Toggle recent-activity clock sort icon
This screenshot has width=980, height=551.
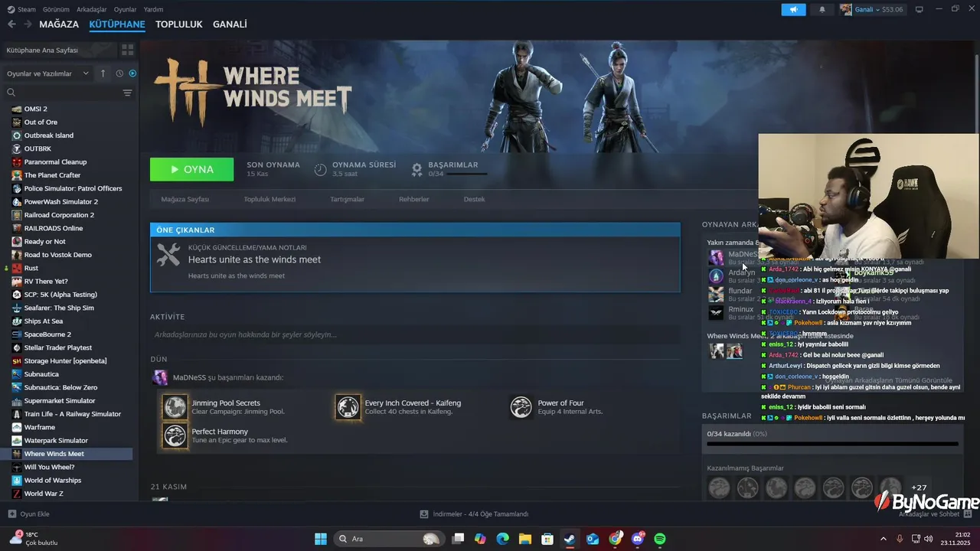119,73
